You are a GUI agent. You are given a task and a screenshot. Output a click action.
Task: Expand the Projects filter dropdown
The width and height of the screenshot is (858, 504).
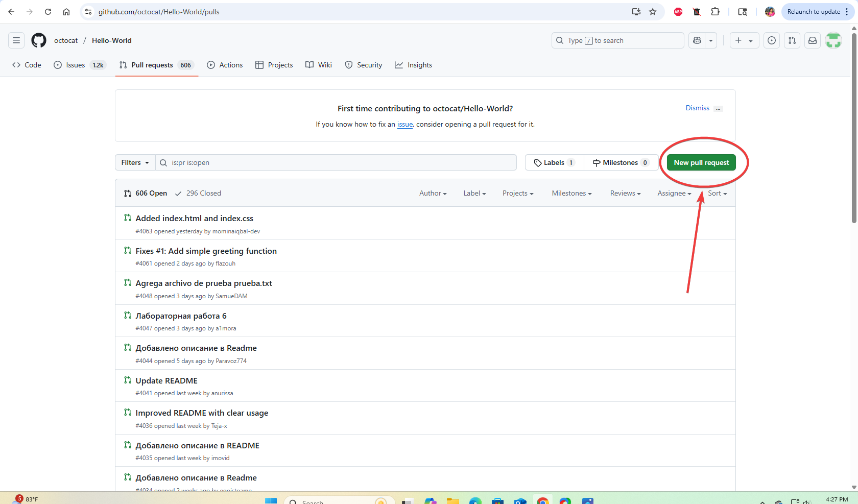[x=518, y=193]
